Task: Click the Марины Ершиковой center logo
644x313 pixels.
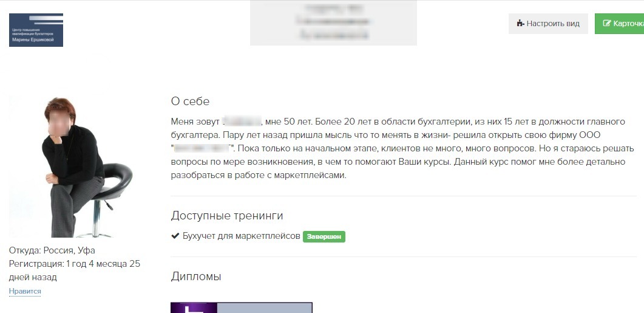Action: tap(36, 30)
